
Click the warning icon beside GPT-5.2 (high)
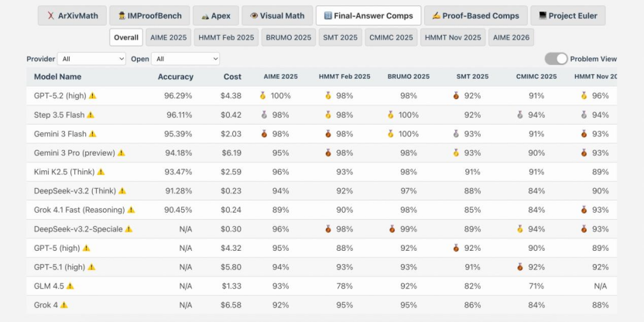pos(93,96)
